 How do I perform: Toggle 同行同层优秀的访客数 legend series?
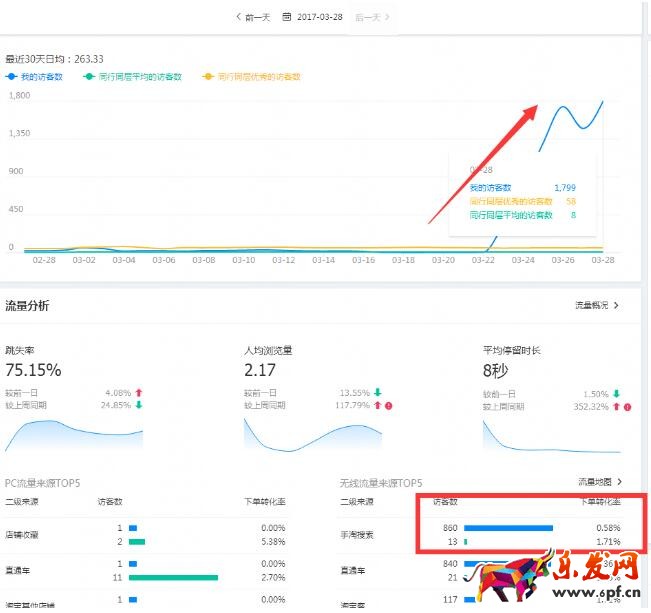[x=253, y=76]
